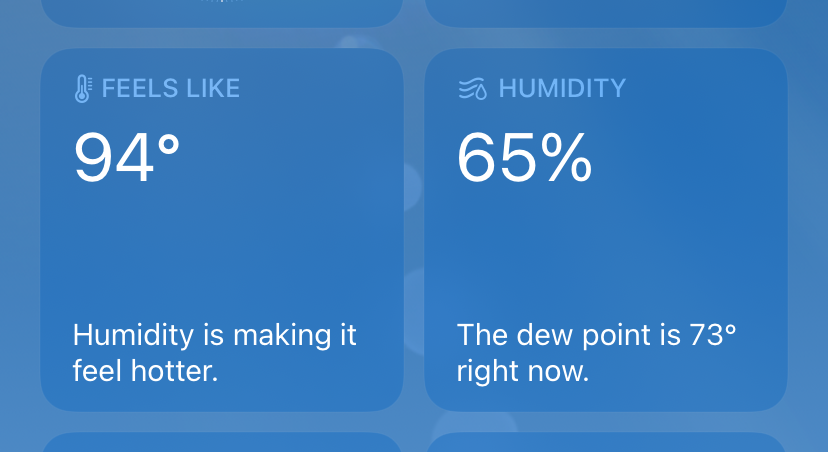Tap the partially visible card above Feels Like

(x=222, y=12)
